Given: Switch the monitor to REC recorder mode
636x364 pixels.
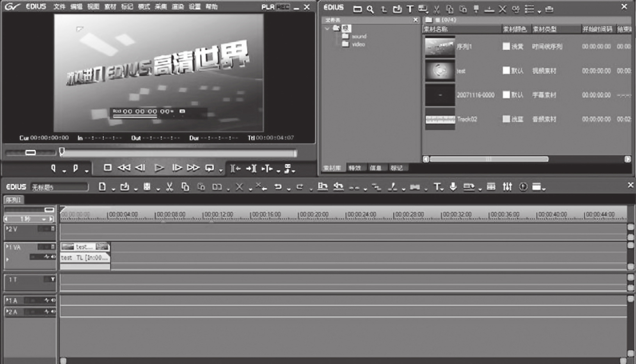Looking at the screenshot, I should coord(282,7).
